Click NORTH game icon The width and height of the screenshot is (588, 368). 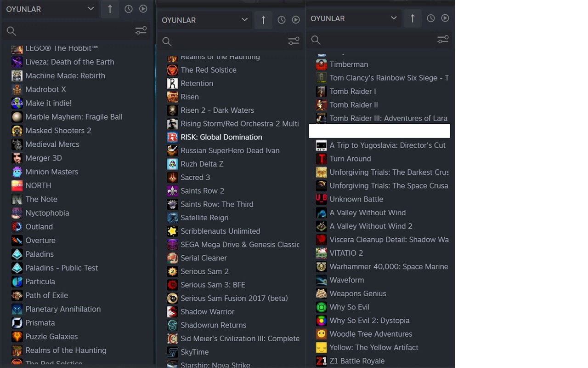coord(17,185)
